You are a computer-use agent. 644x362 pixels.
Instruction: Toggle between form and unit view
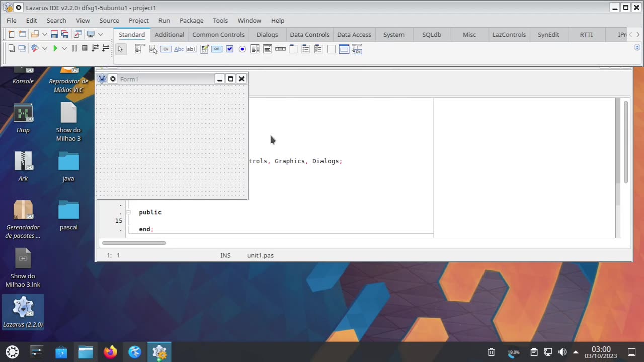tap(77, 34)
